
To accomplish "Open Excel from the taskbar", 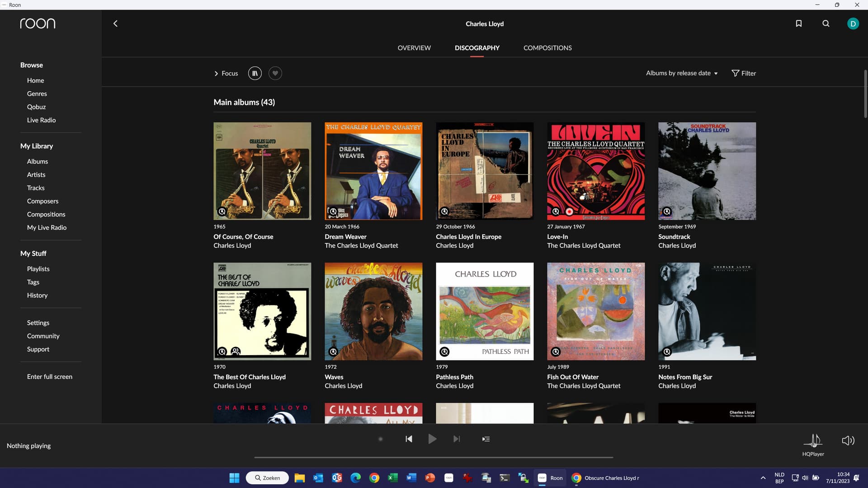I will (393, 478).
